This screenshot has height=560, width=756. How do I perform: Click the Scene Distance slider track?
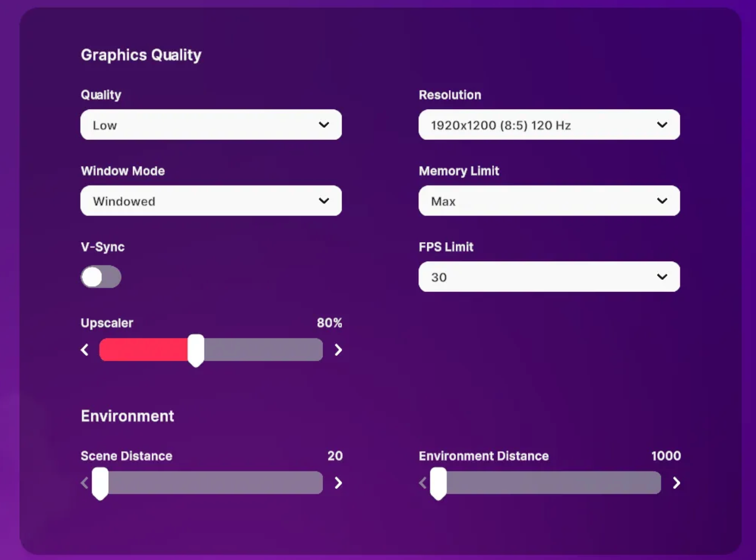click(x=215, y=483)
